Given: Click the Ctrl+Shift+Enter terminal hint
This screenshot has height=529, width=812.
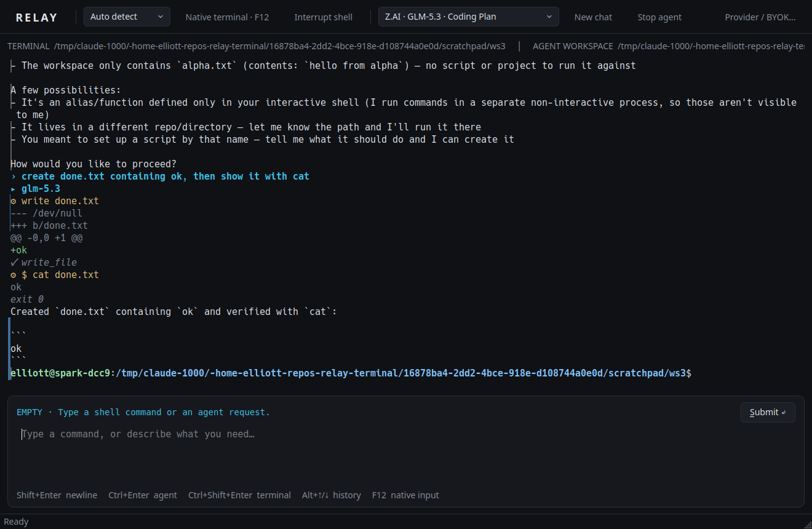Looking at the screenshot, I should 239,495.
